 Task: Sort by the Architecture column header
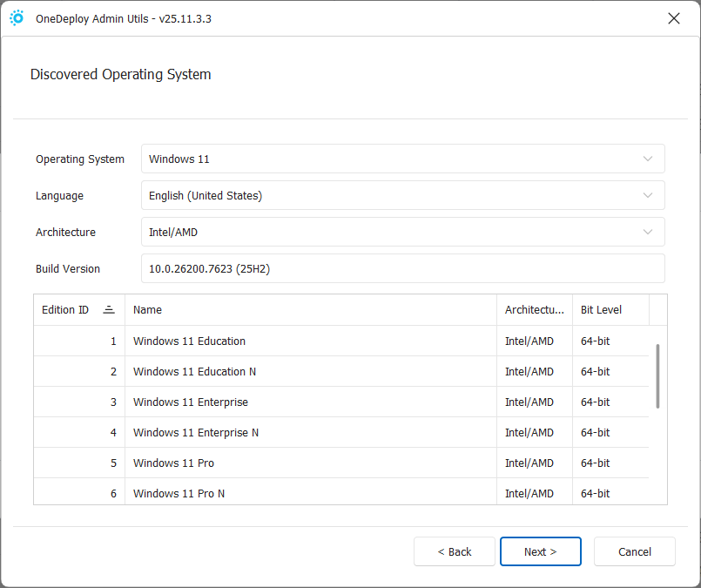click(x=534, y=310)
